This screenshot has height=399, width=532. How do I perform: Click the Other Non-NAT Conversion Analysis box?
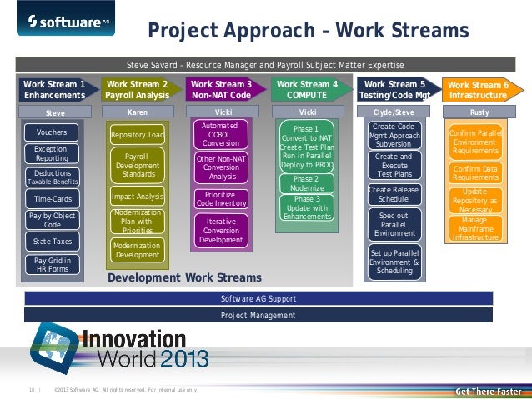222,167
